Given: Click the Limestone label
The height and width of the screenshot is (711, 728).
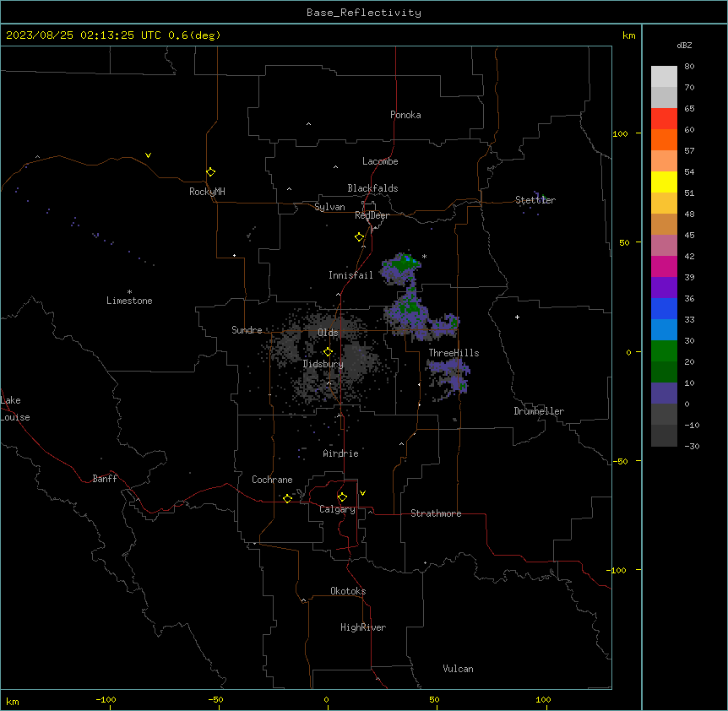Looking at the screenshot, I should coord(129,301).
